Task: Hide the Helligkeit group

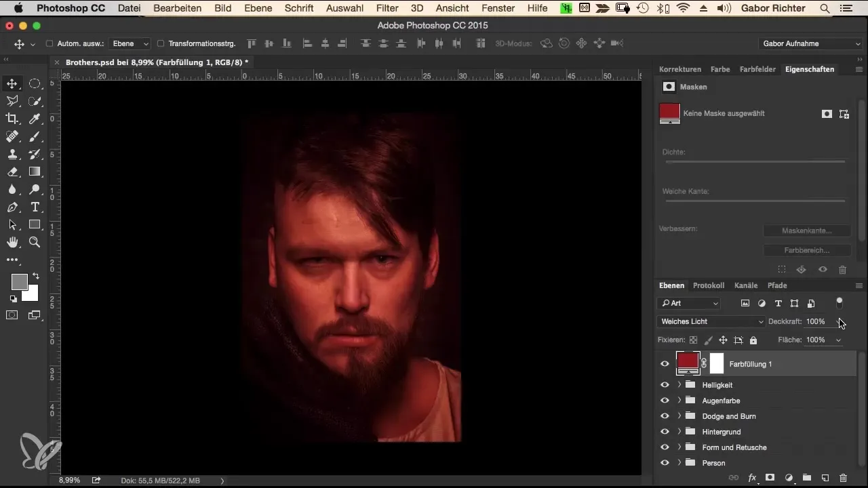Action: tap(665, 385)
